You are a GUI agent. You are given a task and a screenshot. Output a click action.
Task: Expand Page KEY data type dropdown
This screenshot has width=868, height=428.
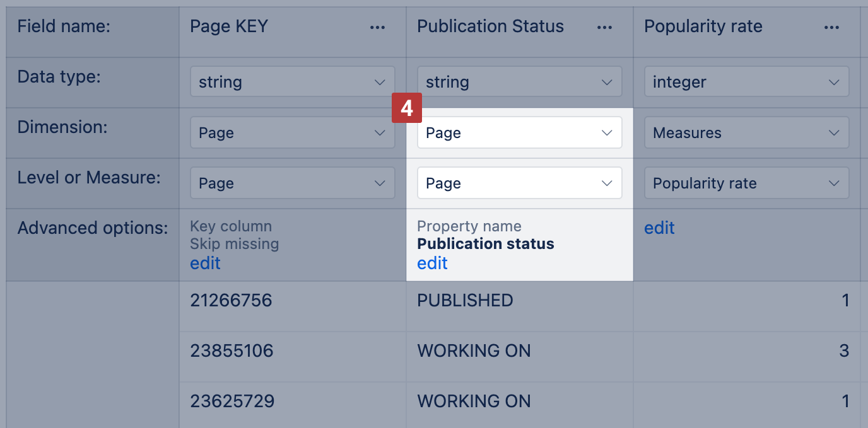[x=293, y=82]
